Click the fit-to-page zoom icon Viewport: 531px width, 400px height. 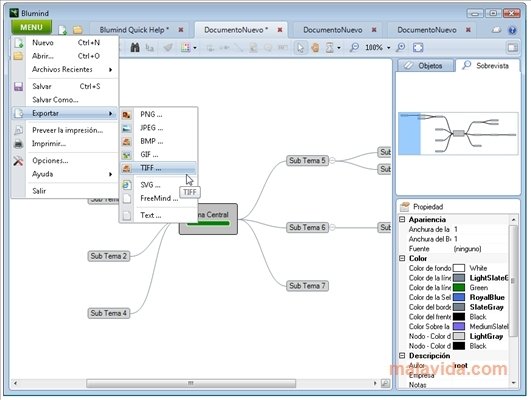coord(418,47)
